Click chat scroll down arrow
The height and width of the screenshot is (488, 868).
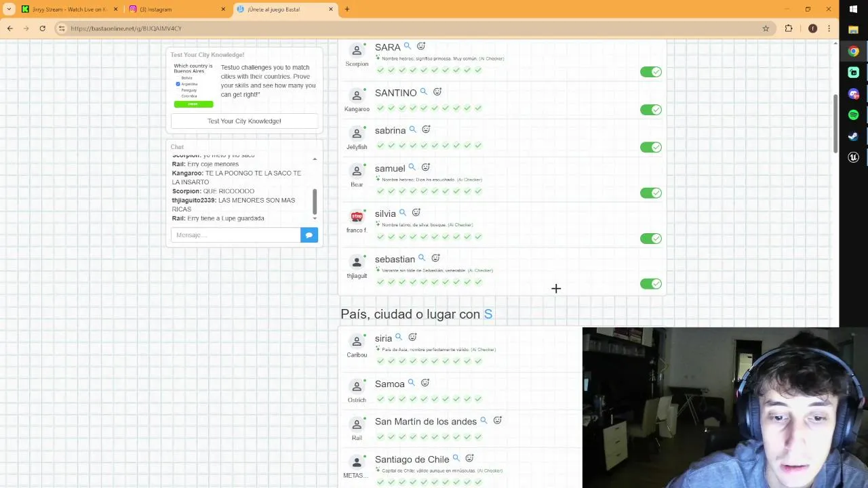(315, 218)
